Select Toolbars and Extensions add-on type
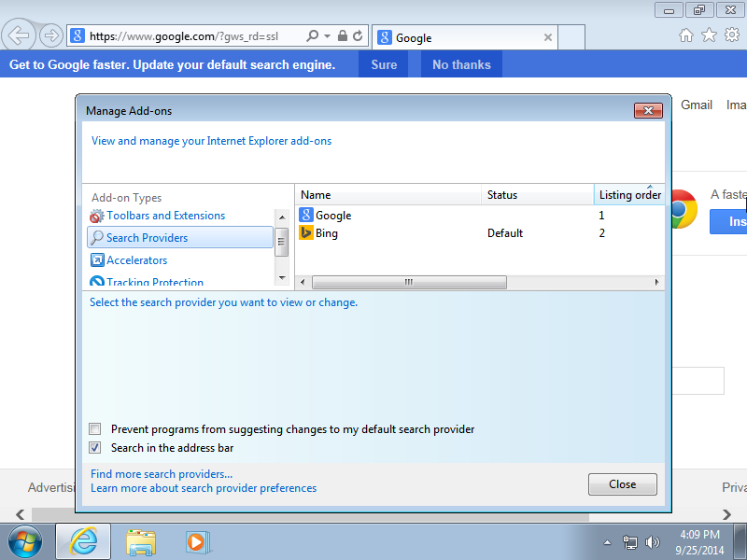747x560 pixels. [x=165, y=216]
